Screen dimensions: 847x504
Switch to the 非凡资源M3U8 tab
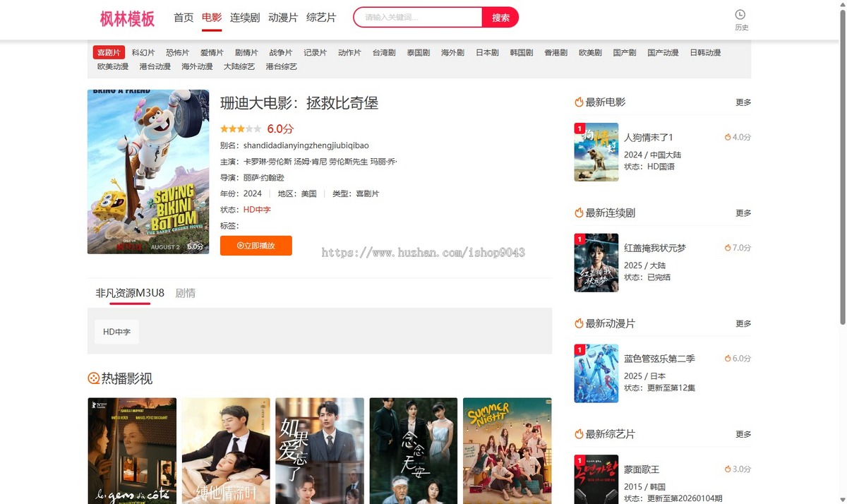pos(130,293)
